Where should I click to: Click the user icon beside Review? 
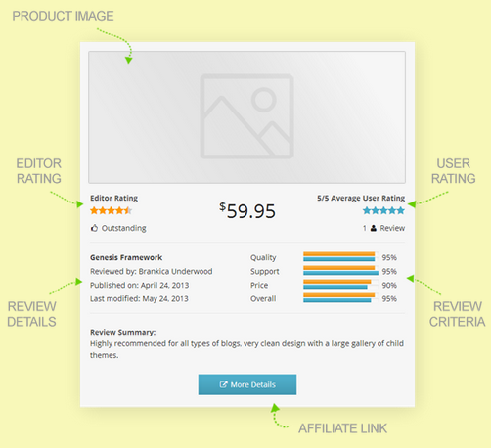[x=374, y=228]
